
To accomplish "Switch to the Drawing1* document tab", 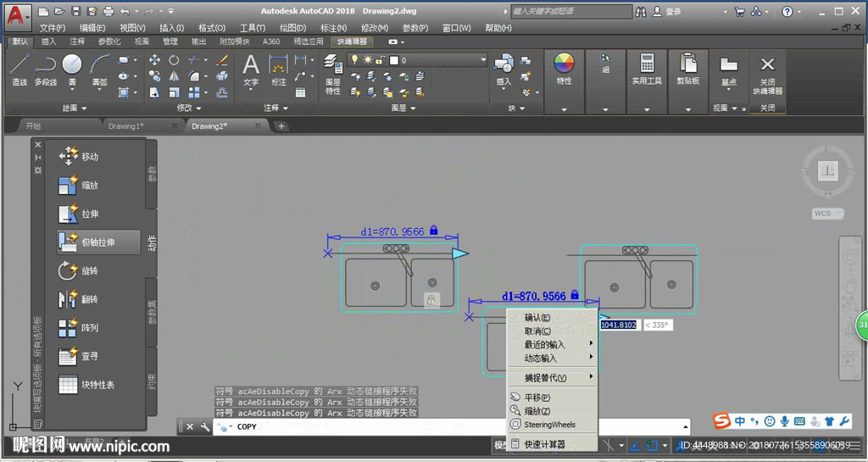I will click(x=126, y=126).
